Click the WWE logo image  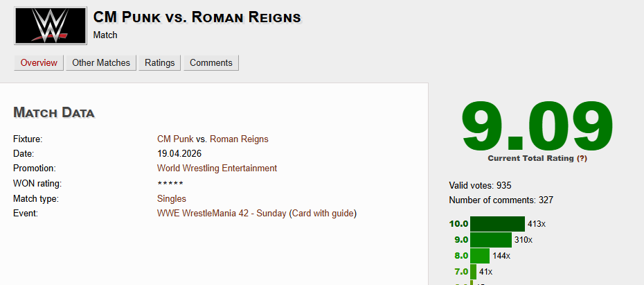point(51,26)
